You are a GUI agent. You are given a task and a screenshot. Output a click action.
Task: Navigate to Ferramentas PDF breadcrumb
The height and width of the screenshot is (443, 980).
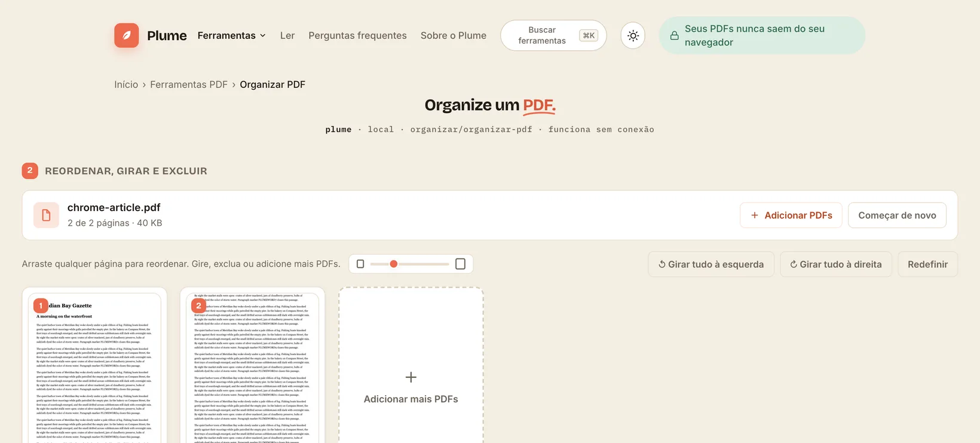click(189, 84)
